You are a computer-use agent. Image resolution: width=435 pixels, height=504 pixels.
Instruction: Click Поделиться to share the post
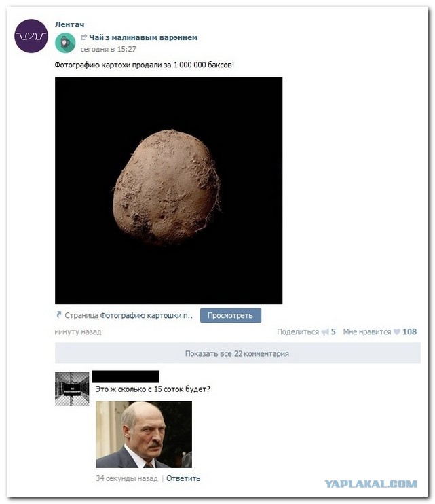click(298, 331)
